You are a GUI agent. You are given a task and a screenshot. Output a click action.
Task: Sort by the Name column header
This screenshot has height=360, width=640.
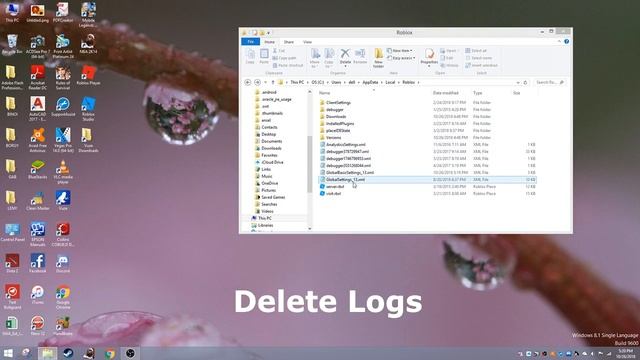tap(325, 93)
